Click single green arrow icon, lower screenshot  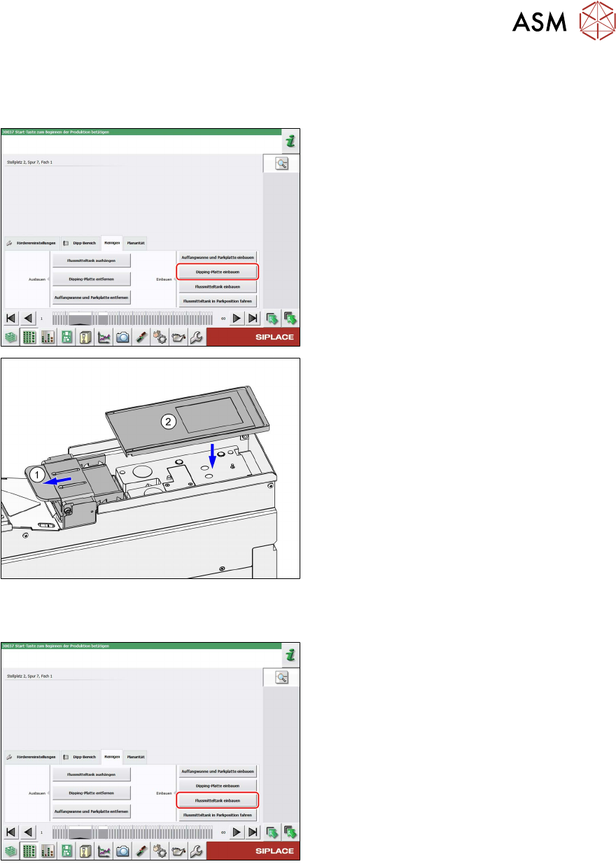[273, 832]
